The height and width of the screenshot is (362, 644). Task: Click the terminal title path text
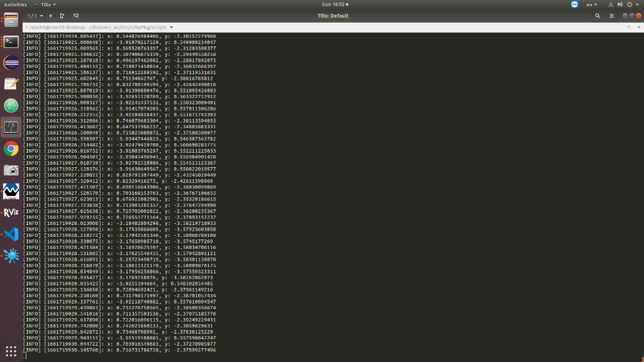[x=96, y=28]
